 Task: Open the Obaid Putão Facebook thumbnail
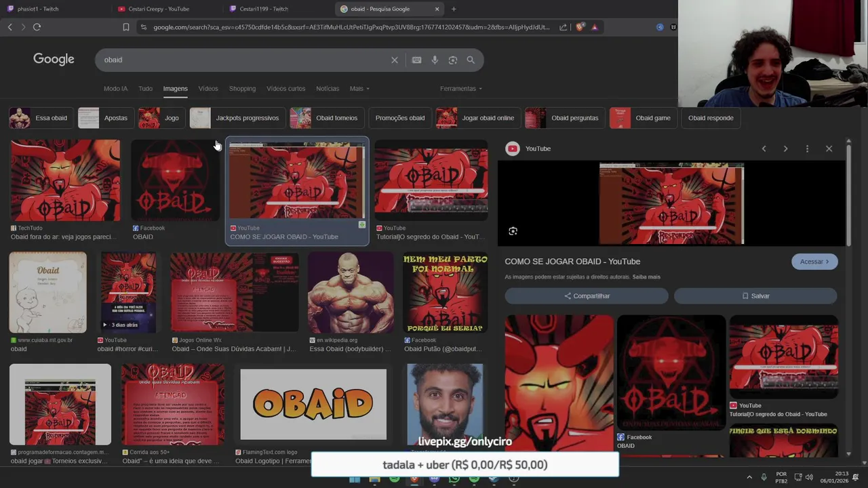[x=446, y=293]
